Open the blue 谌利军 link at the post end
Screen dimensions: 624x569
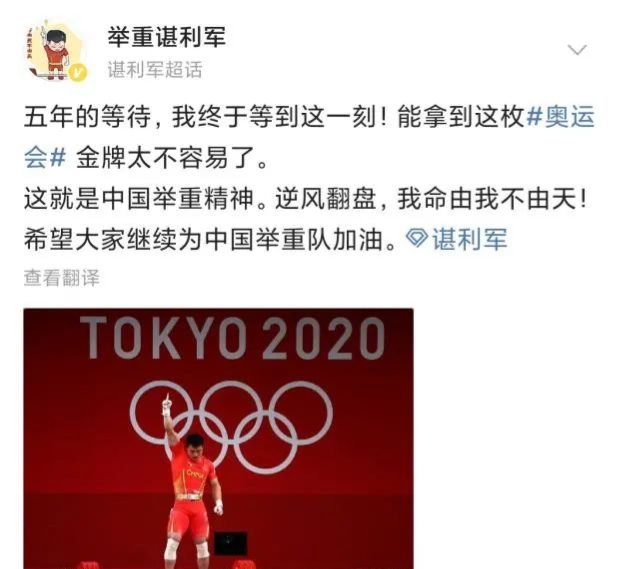pos(470,239)
